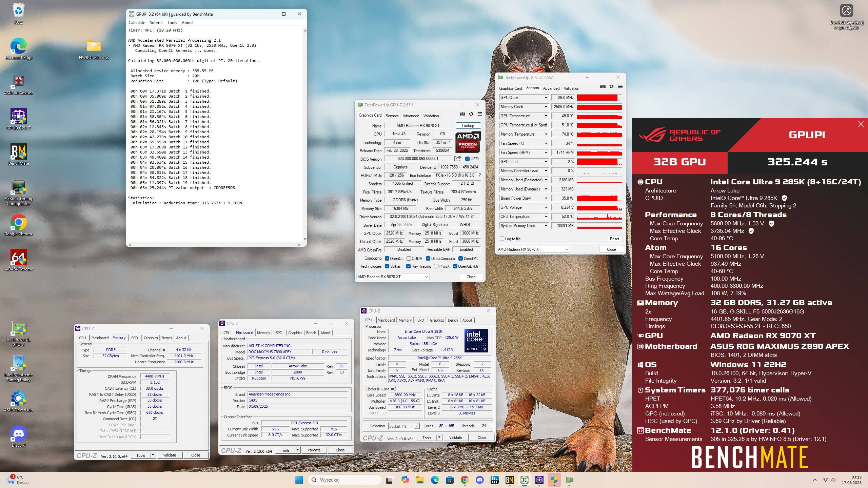The image size is (868, 488).
Task: Open Intel Extreme Tuning Utility shortcut
Action: [x=18, y=369]
